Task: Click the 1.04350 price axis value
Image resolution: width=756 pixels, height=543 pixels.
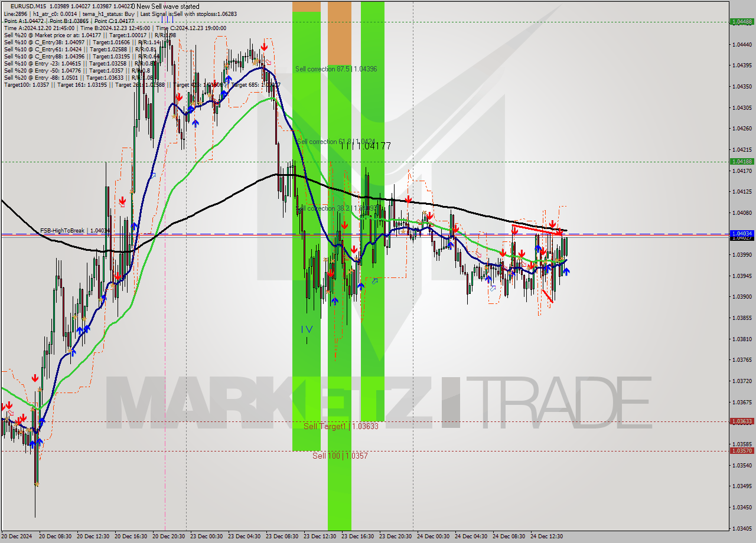Action: tap(742, 86)
